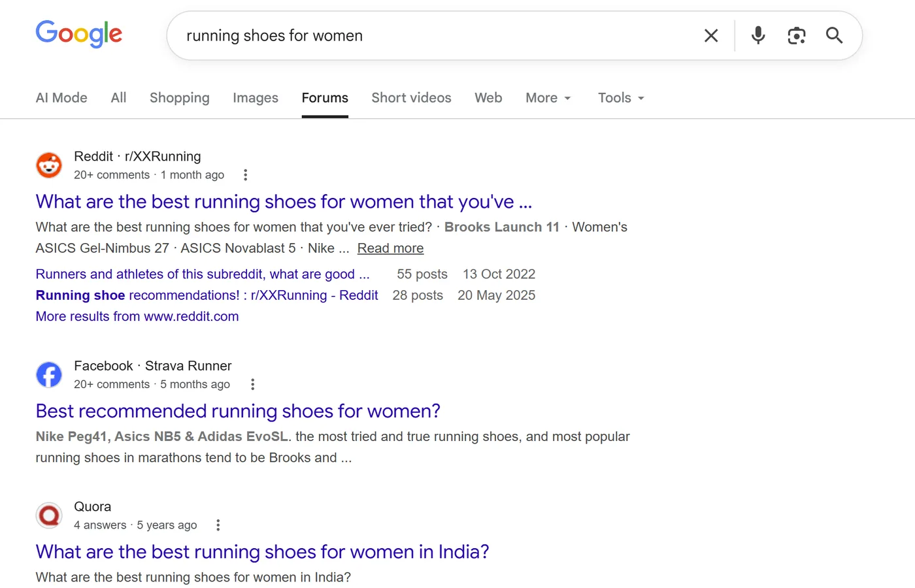The height and width of the screenshot is (588, 915).
Task: Click the '55 posts' text
Action: tap(422, 274)
